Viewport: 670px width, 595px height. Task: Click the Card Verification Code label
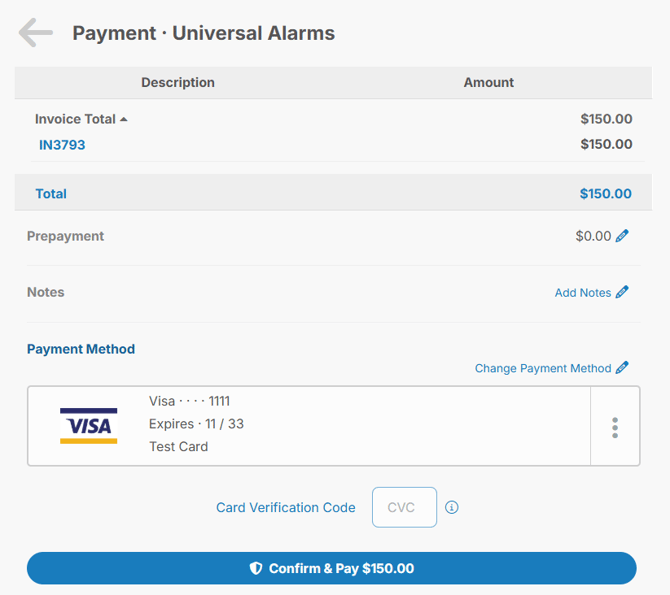pos(285,508)
